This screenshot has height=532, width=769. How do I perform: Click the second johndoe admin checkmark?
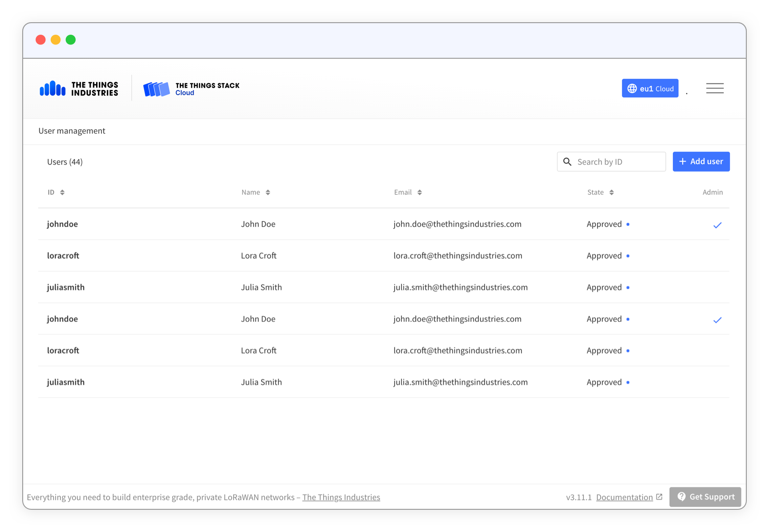click(x=717, y=320)
